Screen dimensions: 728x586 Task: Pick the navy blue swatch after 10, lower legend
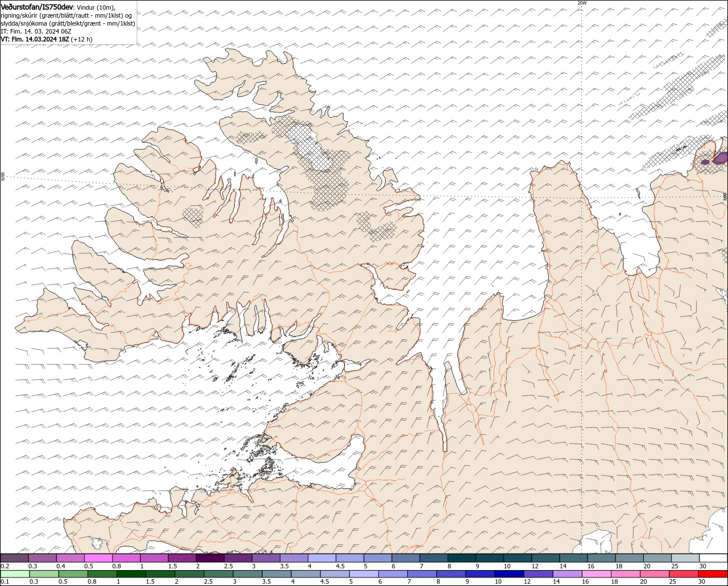click(510, 573)
